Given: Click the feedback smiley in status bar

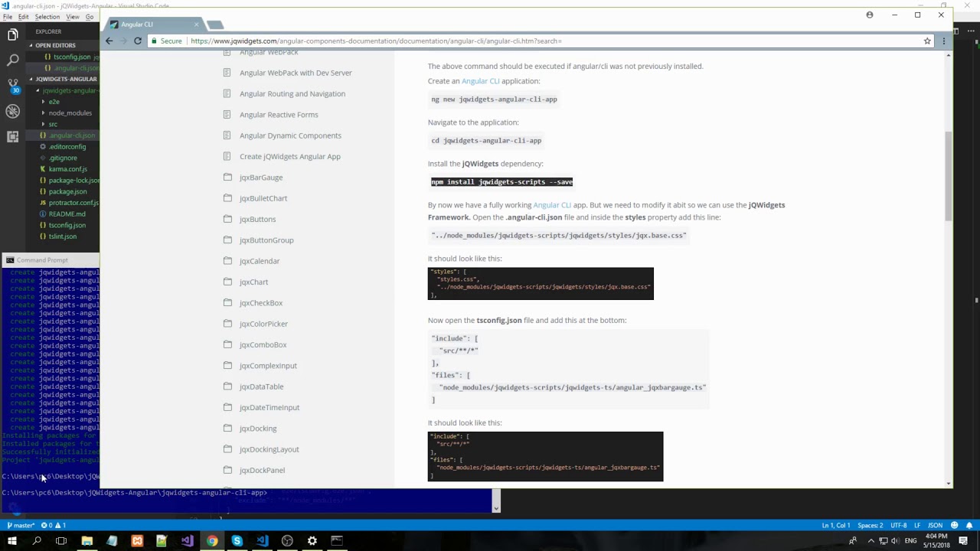Looking at the screenshot, I should click(954, 525).
